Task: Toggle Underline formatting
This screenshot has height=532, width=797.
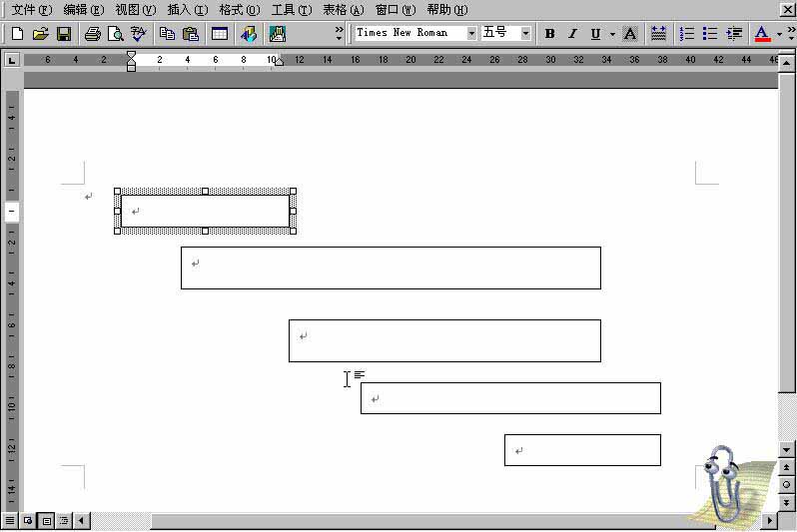Action: click(x=595, y=34)
